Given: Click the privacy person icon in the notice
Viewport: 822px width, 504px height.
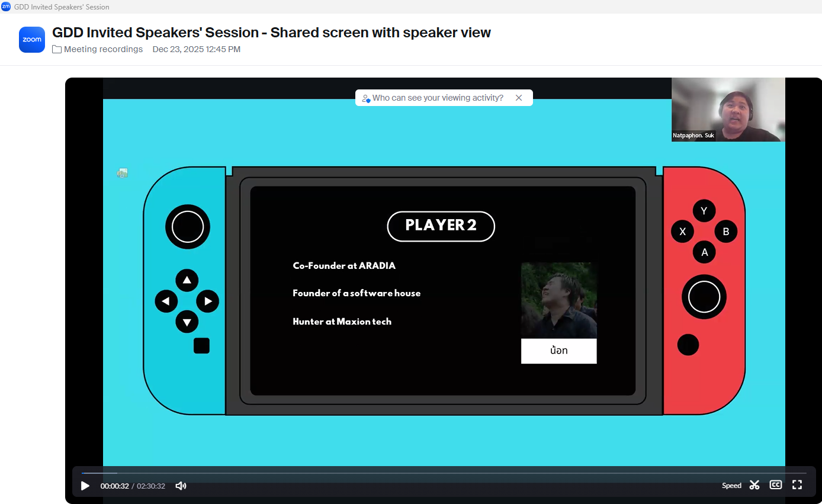Looking at the screenshot, I should 366,98.
